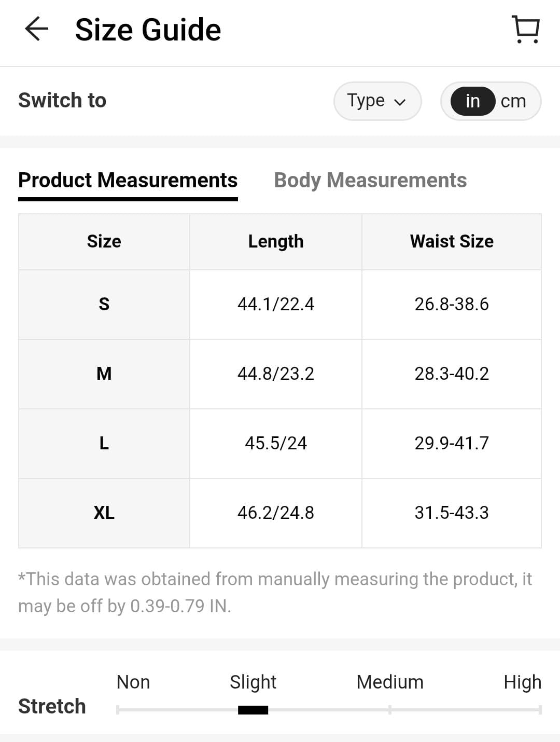Select the L size row

coord(104,443)
